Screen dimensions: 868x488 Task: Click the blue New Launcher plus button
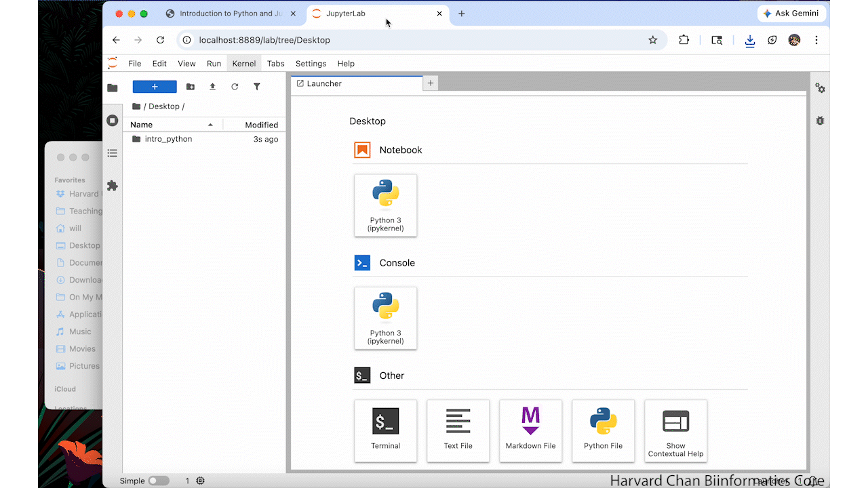[155, 87]
